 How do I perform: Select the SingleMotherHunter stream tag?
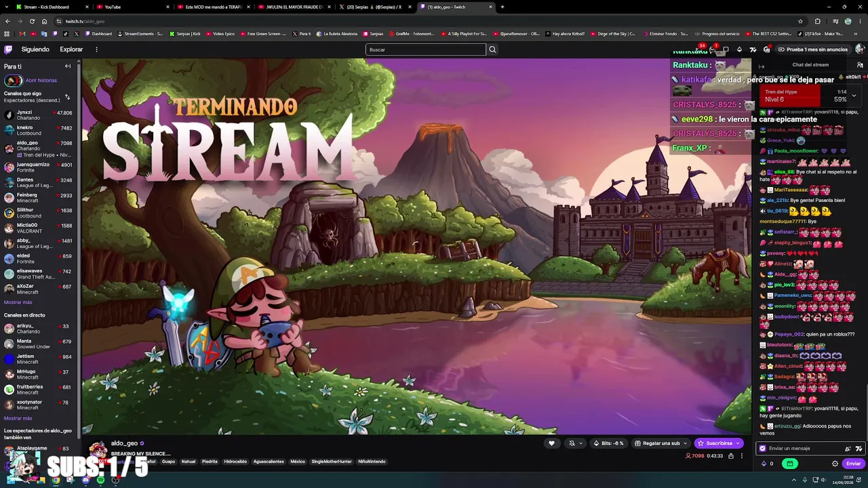click(332, 462)
